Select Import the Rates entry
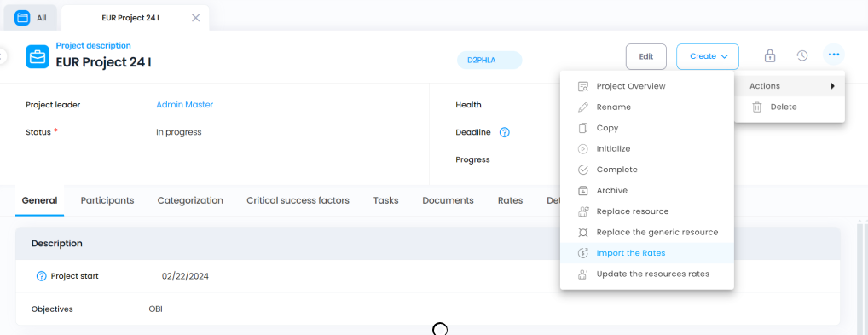The width and height of the screenshot is (868, 335). click(x=646, y=253)
